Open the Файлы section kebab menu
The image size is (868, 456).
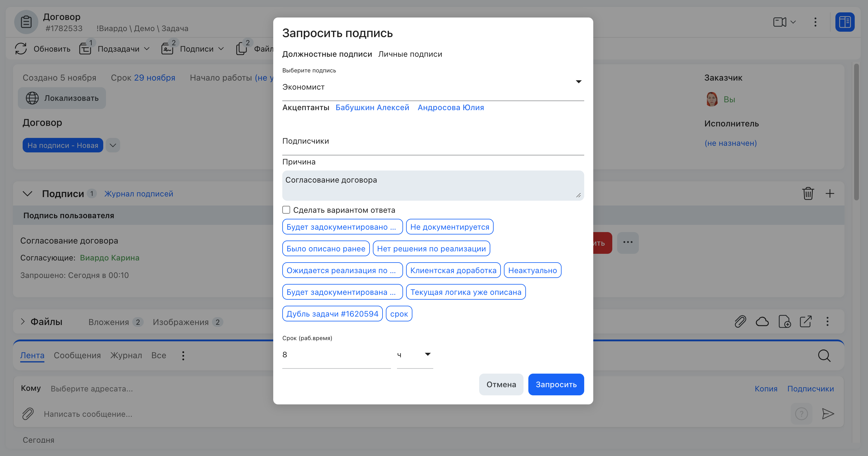(827, 322)
